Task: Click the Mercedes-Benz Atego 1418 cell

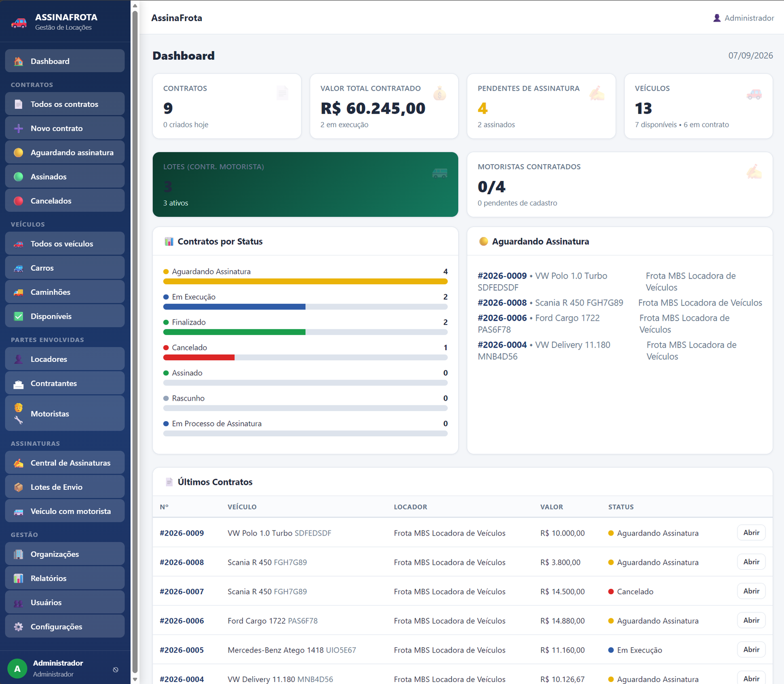Action: [292, 650]
